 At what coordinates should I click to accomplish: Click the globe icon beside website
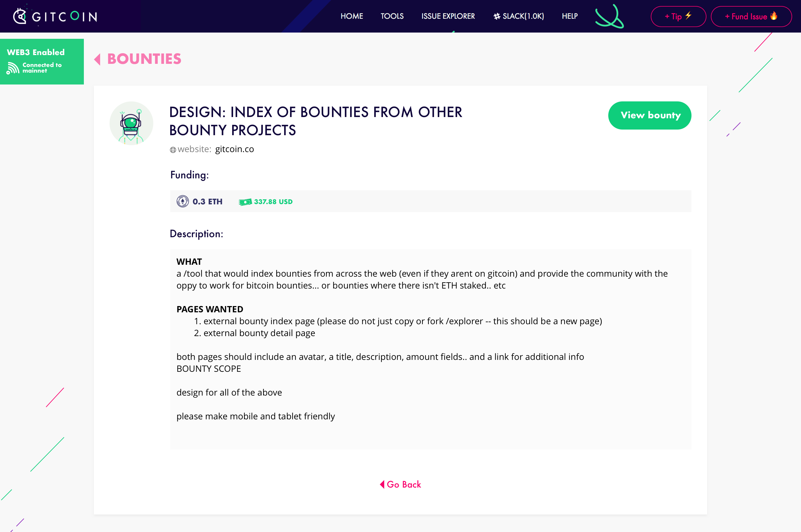click(173, 149)
